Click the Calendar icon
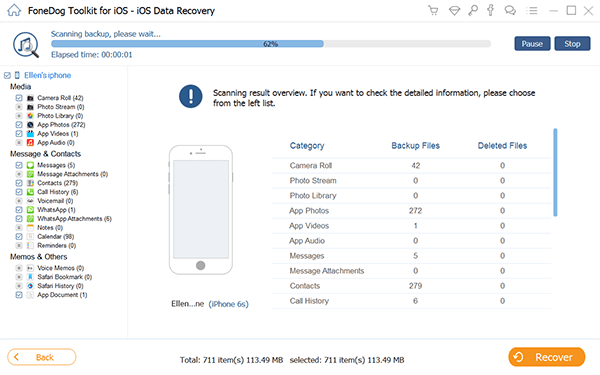 (30, 236)
